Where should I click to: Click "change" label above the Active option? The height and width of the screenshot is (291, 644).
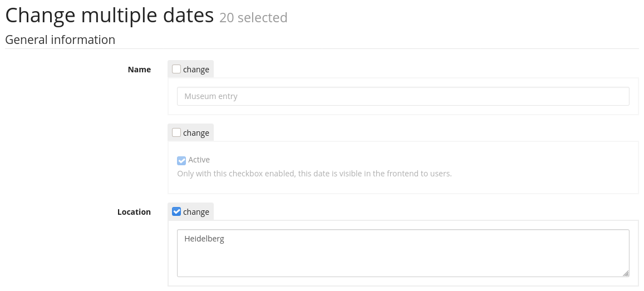tap(196, 133)
